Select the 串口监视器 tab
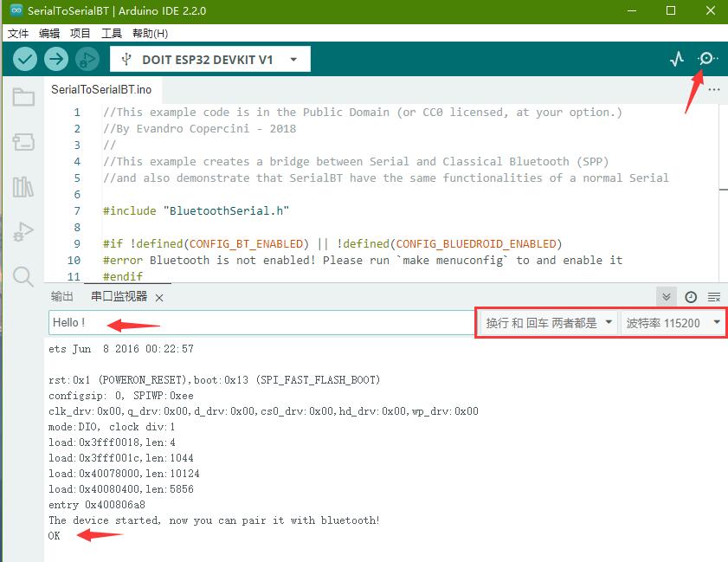This screenshot has width=728, height=562. (x=119, y=296)
